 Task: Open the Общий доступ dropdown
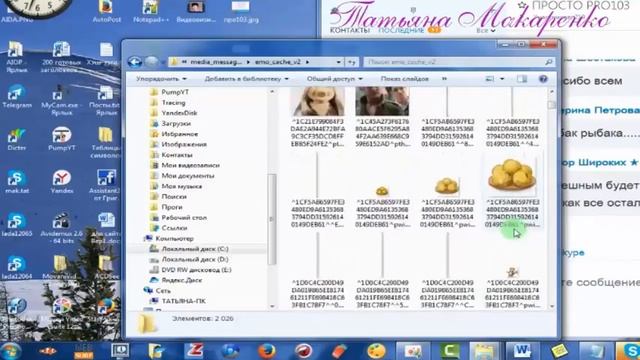tap(335, 79)
